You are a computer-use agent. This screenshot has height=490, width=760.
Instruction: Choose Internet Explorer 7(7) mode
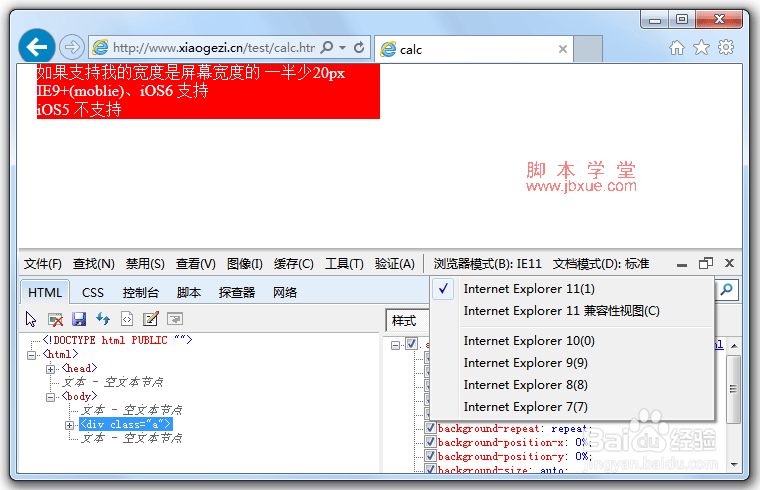pyautogui.click(x=572, y=407)
